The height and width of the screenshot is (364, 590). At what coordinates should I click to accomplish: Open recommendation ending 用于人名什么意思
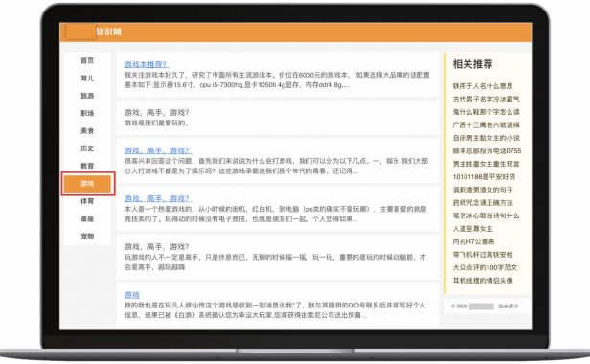tap(483, 86)
